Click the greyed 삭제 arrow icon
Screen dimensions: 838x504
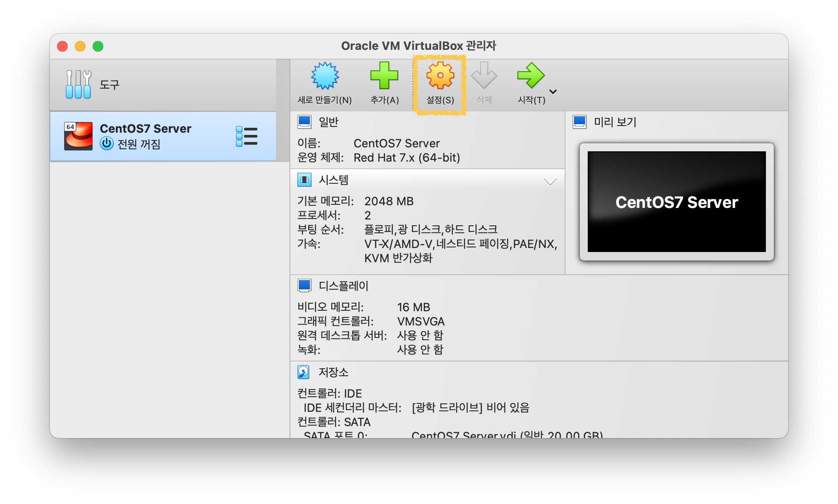pyautogui.click(x=484, y=76)
